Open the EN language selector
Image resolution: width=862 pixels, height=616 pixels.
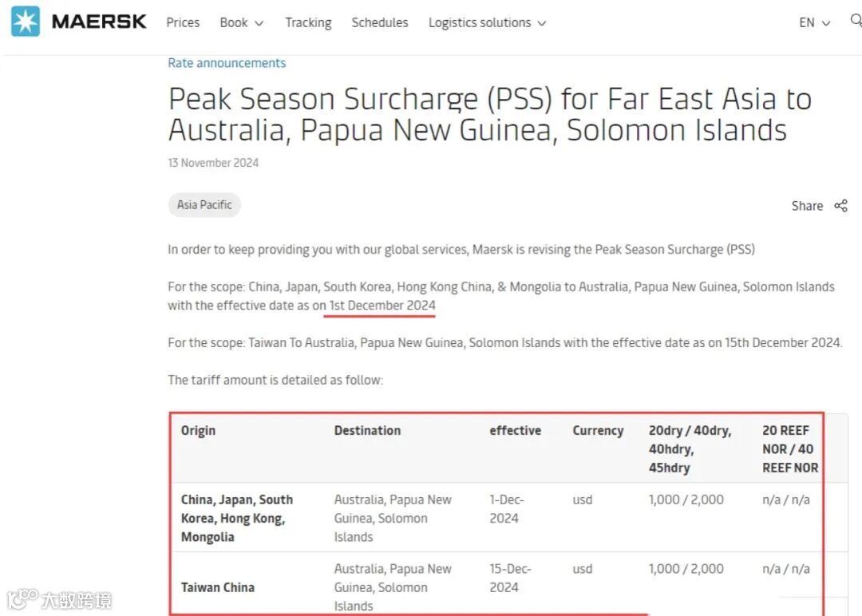pos(814,22)
